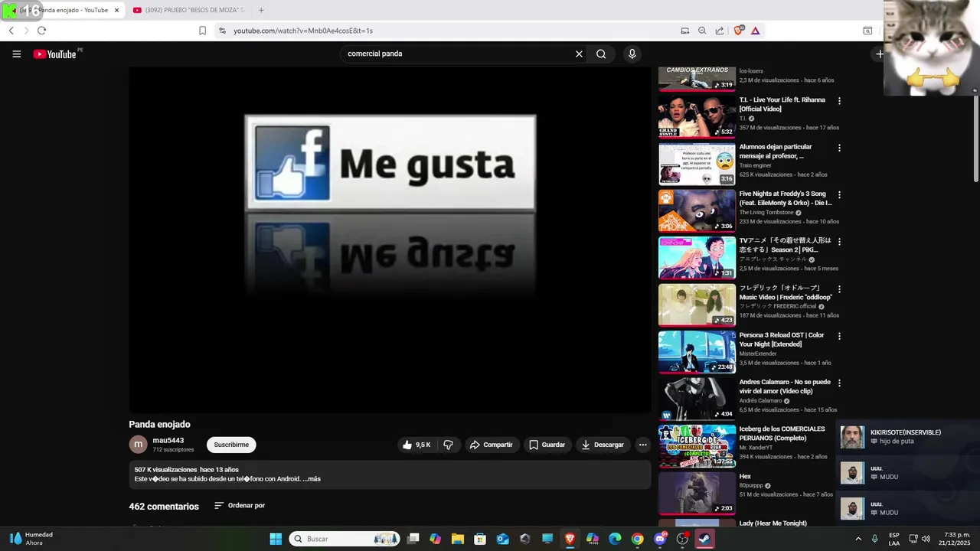Open the Brave Shields lion icon
The height and width of the screenshot is (551, 980).
(738, 31)
